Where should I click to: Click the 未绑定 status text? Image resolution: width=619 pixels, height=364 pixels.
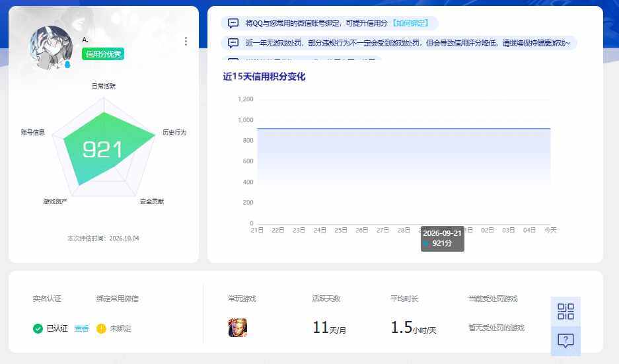(x=120, y=328)
